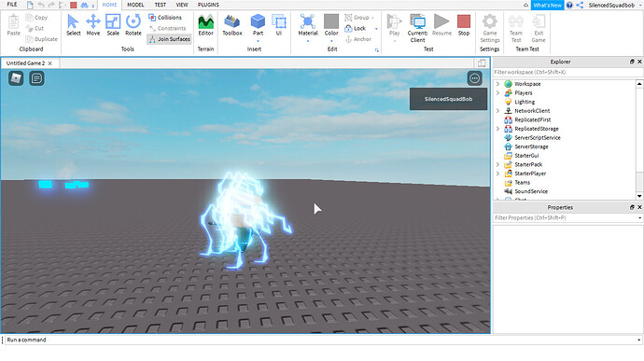
Task: Open the Group dropdown
Action: pyautogui.click(x=372, y=18)
